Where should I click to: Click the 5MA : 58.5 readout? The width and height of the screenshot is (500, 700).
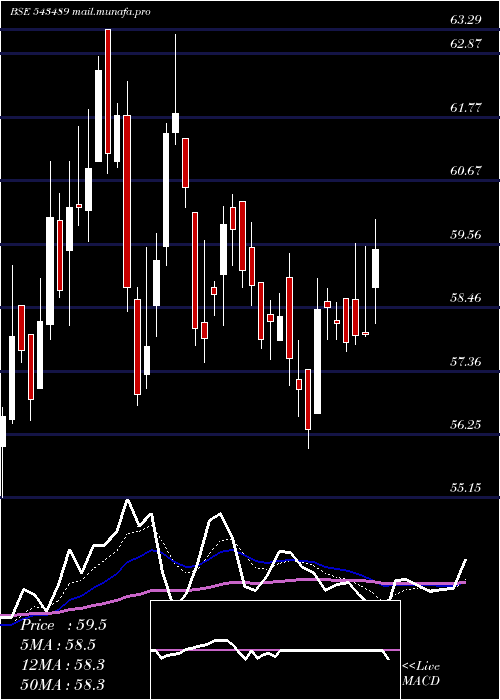(58, 645)
